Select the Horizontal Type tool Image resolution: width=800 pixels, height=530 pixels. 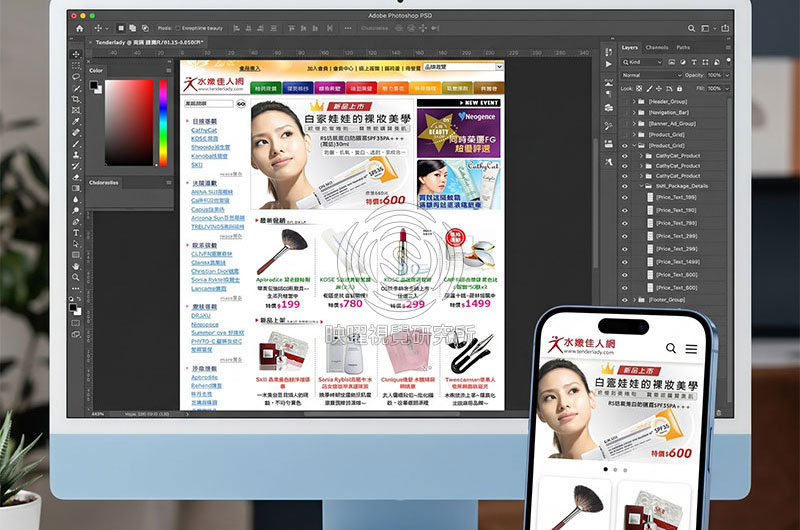click(76, 233)
